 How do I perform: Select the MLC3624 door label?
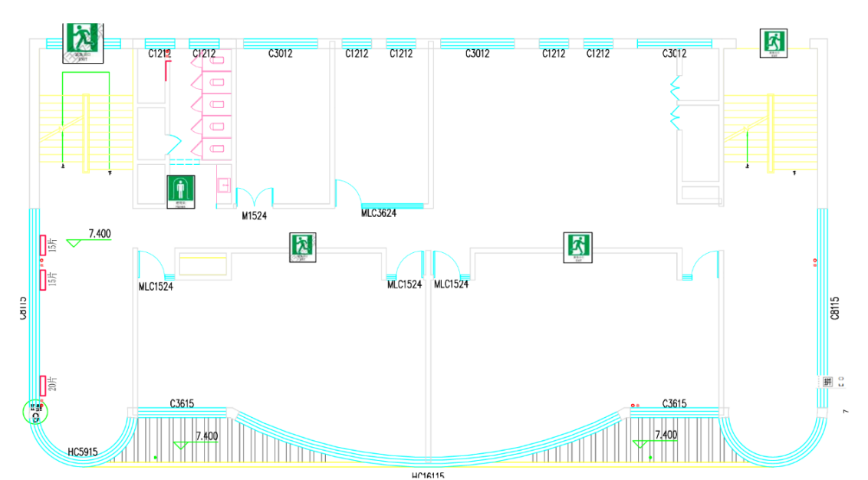379,214
